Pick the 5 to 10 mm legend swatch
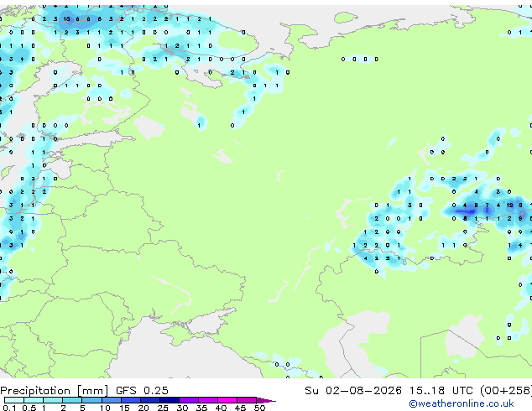532x411 pixels. [x=91, y=400]
